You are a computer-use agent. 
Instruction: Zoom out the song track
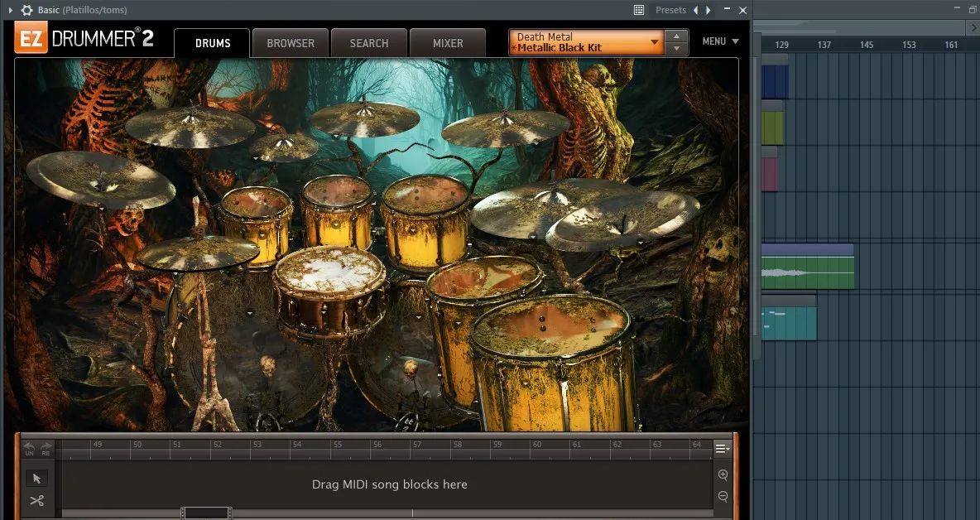[723, 497]
